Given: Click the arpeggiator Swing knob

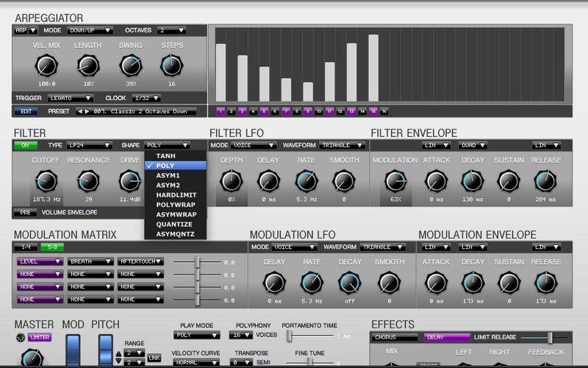Looking at the screenshot, I should (x=130, y=66).
